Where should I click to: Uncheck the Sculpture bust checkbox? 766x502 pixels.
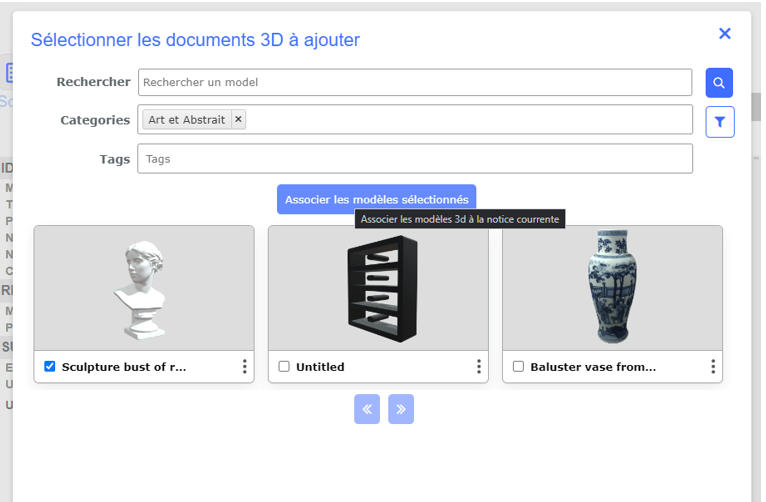coord(50,367)
